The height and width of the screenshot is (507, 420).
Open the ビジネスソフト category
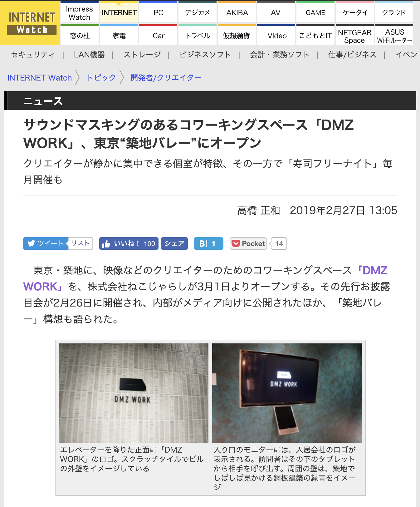click(x=205, y=55)
